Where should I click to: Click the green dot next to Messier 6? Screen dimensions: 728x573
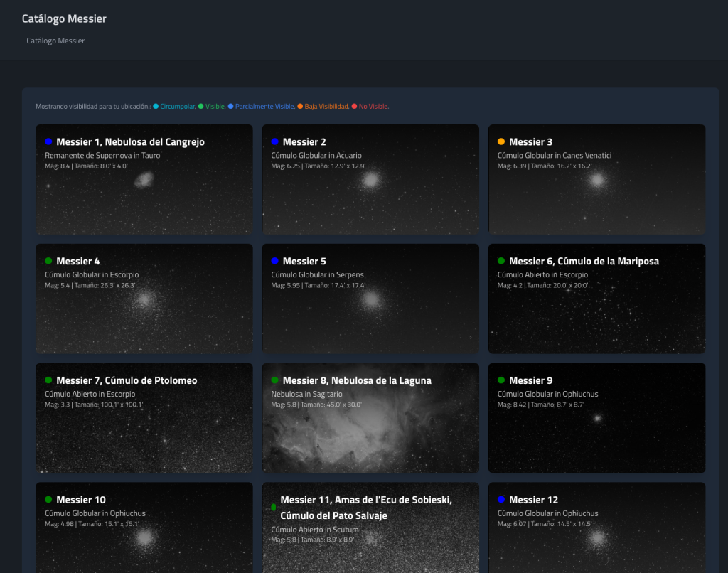(501, 261)
